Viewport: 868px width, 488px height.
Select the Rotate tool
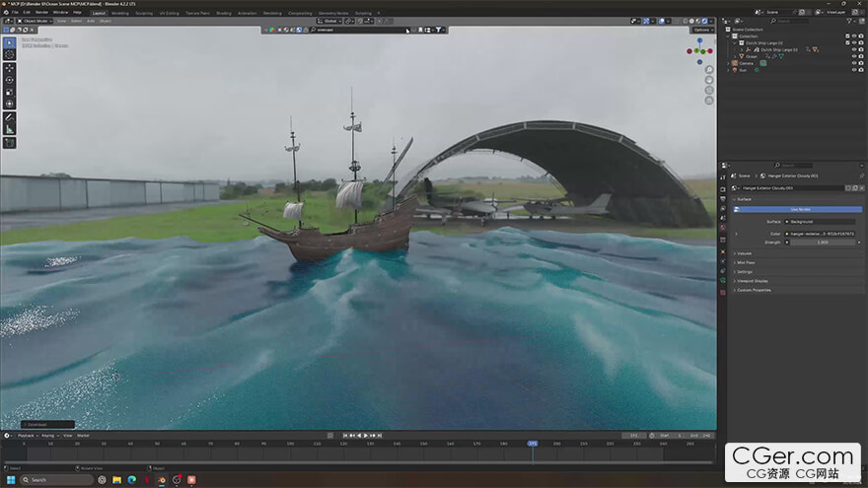(x=10, y=80)
